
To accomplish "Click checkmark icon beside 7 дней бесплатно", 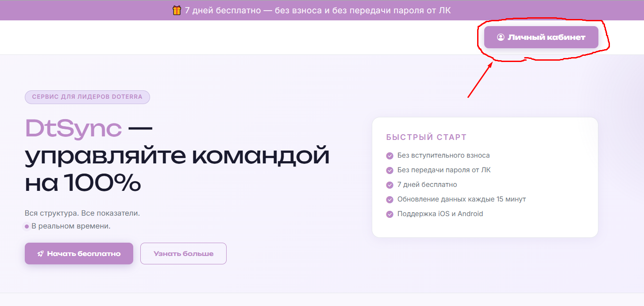I will click(389, 185).
